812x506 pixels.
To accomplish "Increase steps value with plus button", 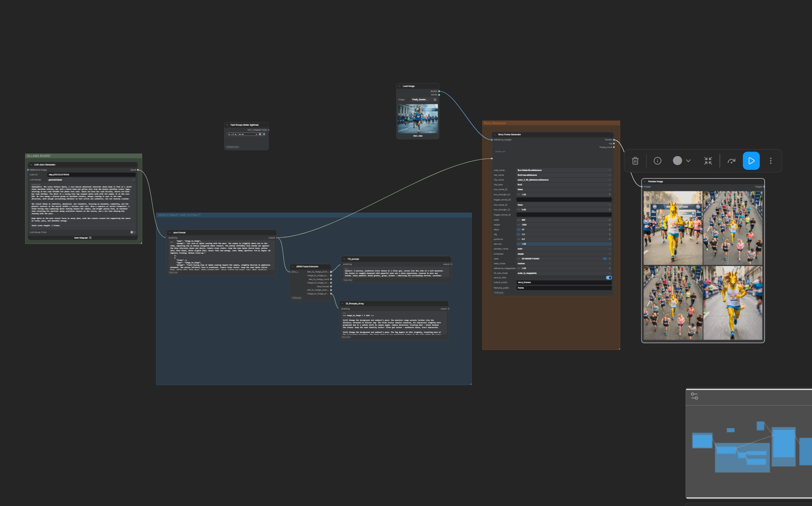I will click(609, 229).
